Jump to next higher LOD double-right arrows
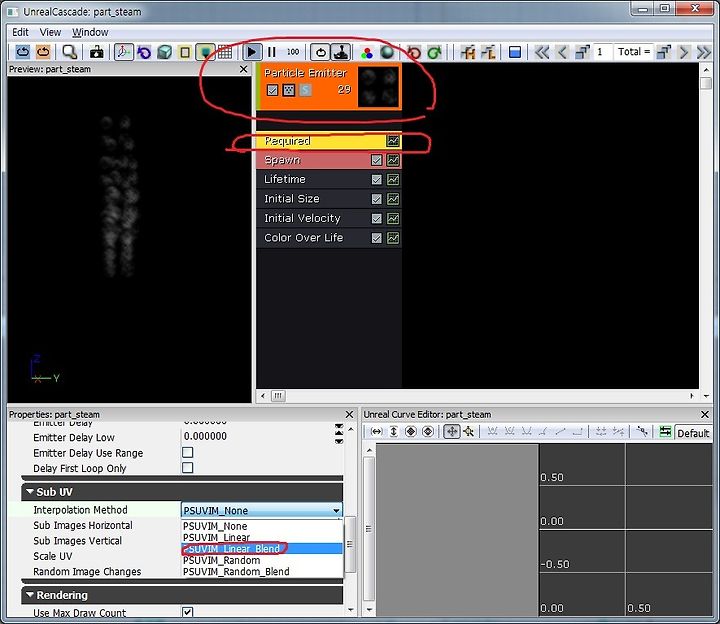This screenshot has height=624, width=720. [703, 52]
